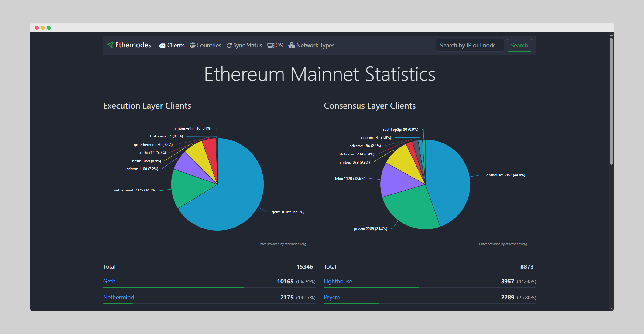Click the Lighthouse progress bar
The height and width of the screenshot is (334, 644).
point(430,287)
